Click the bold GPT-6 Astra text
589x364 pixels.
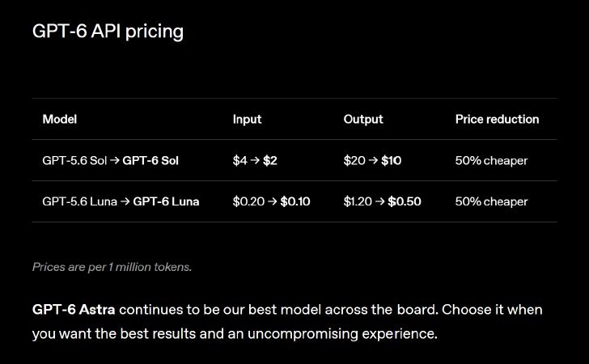point(74,310)
